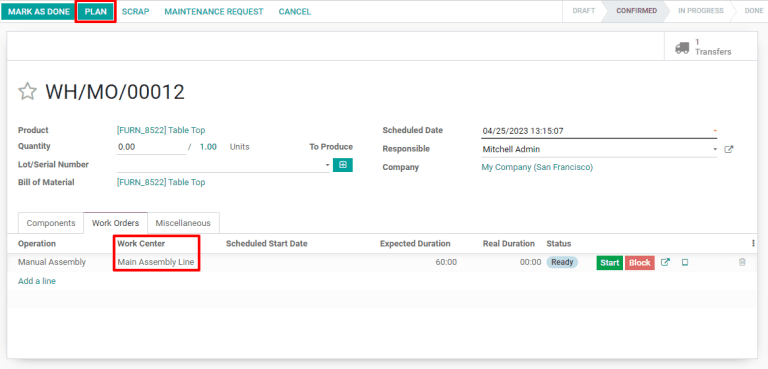This screenshot has width=768, height=369.
Task: Click the Quantity input field
Action: tap(151, 147)
